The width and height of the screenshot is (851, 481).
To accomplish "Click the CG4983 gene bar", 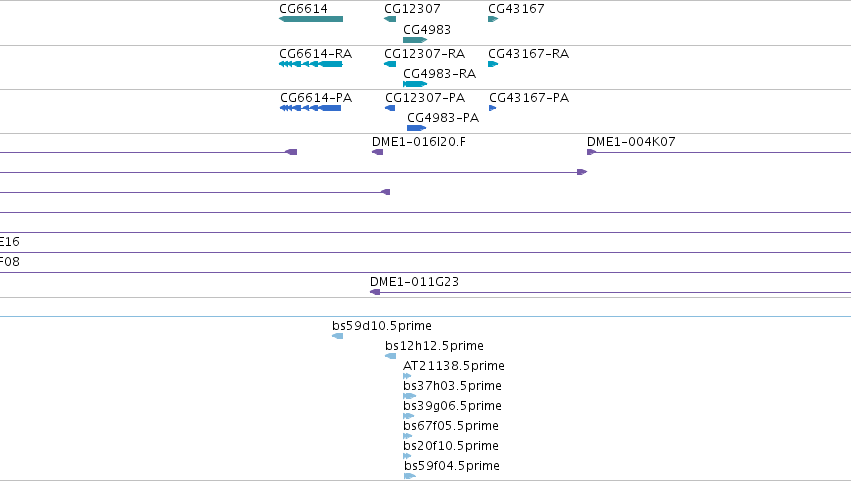I will (x=415, y=40).
